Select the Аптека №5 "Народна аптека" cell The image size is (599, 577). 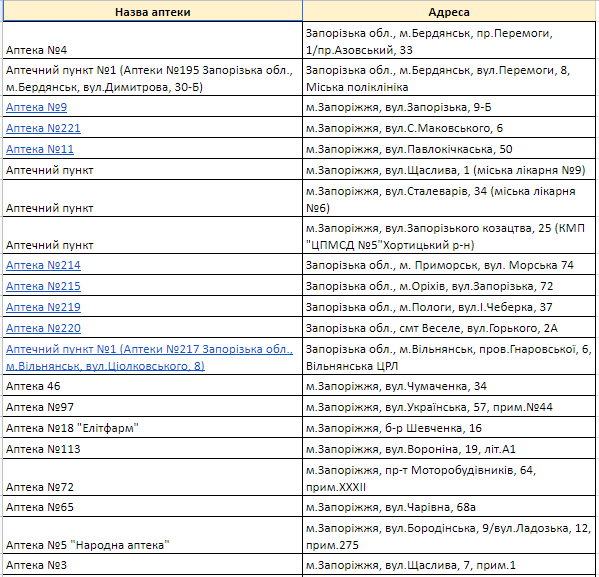152,535
